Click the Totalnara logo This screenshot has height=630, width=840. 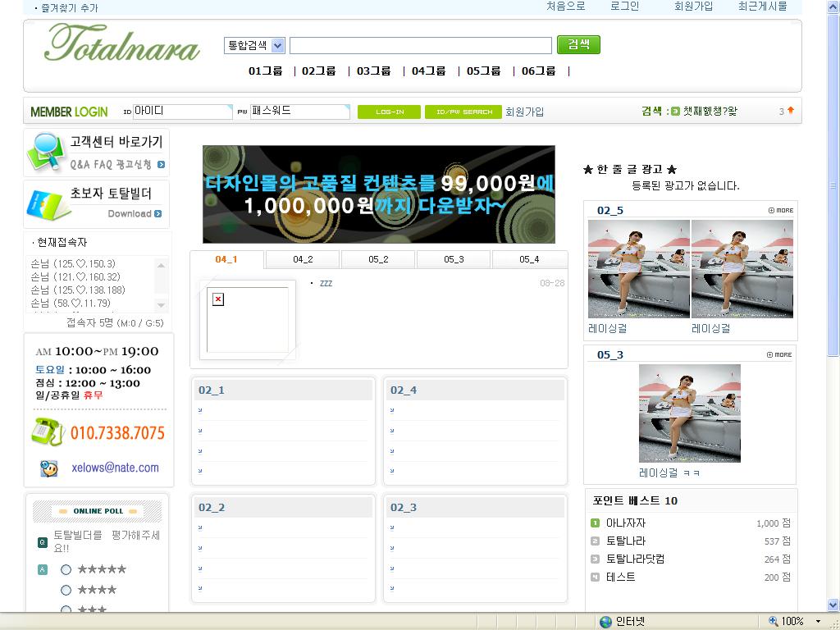(x=122, y=43)
